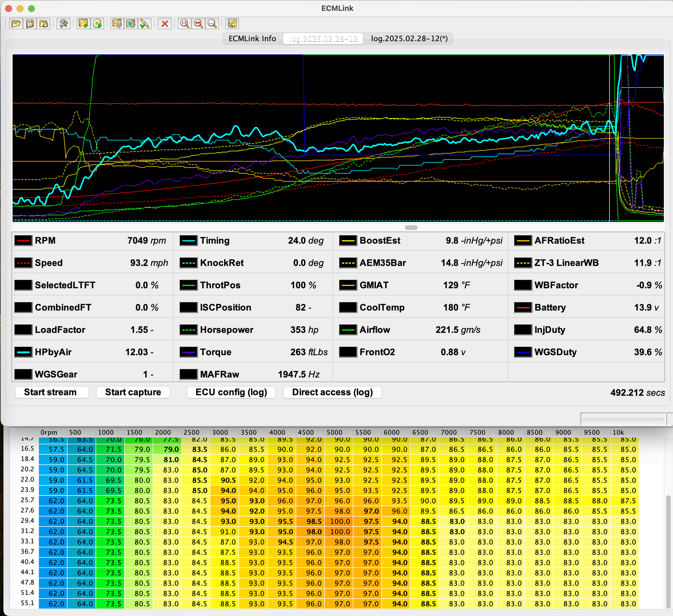The height and width of the screenshot is (616, 673).
Task: Click the red X delete icon
Action: (165, 24)
